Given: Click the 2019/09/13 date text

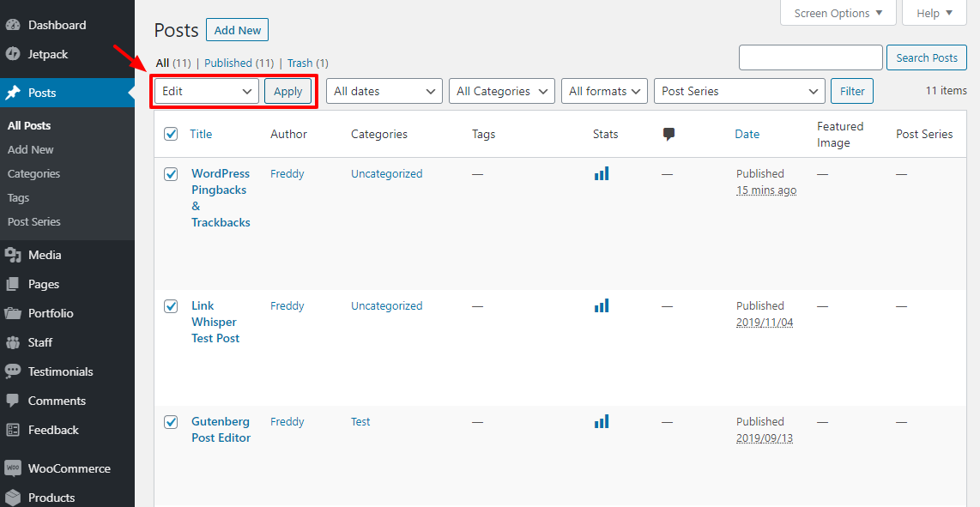Looking at the screenshot, I should [765, 438].
